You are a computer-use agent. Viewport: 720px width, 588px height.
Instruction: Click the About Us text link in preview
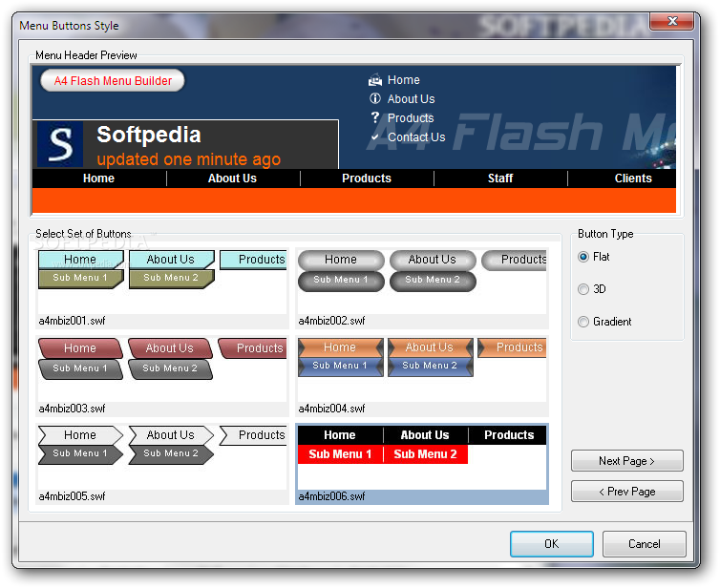[411, 98]
